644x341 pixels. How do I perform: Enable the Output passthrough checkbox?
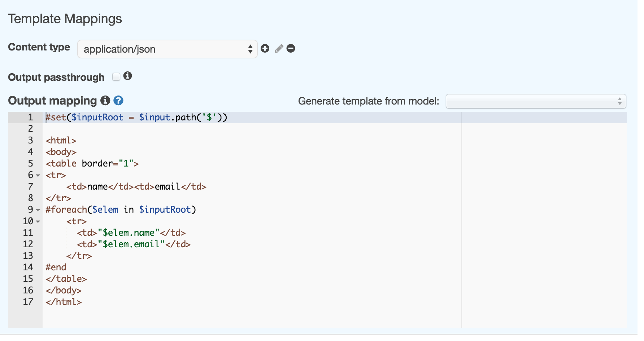click(116, 77)
